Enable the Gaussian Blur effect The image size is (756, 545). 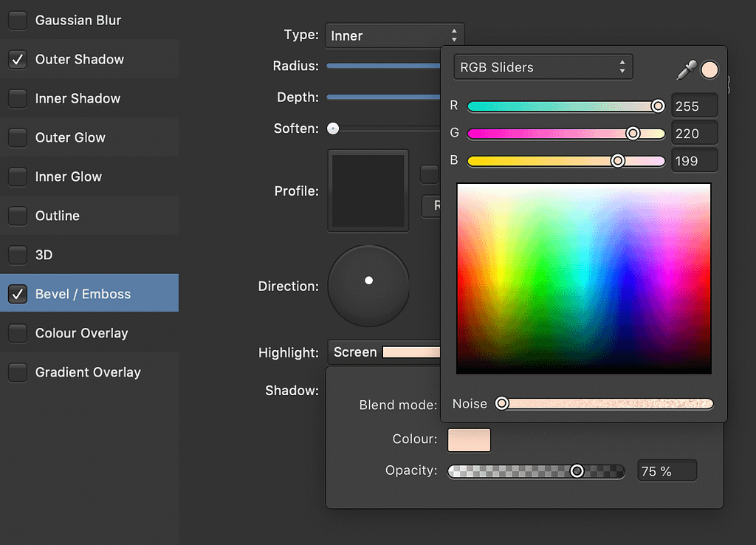pos(18,20)
